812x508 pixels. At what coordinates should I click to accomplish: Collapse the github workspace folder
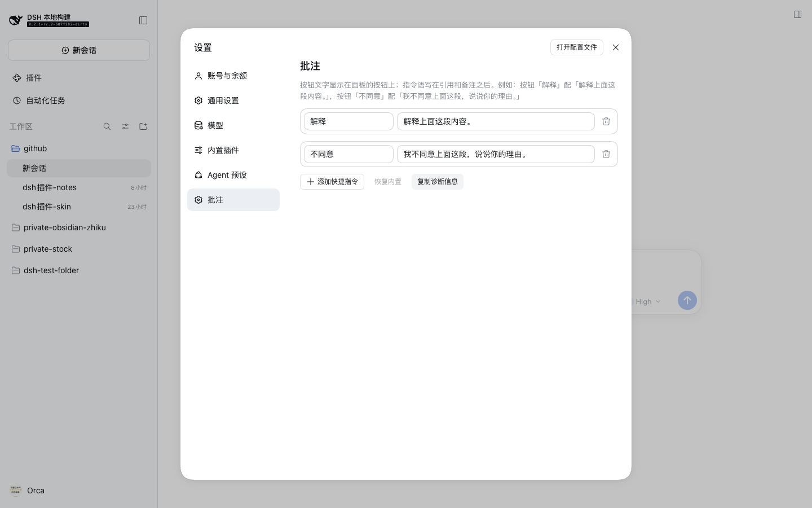coord(79,148)
